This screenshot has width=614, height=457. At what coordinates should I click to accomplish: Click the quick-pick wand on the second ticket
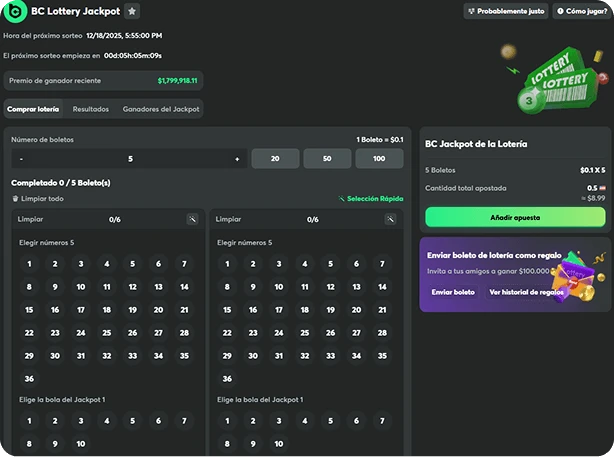coord(390,219)
